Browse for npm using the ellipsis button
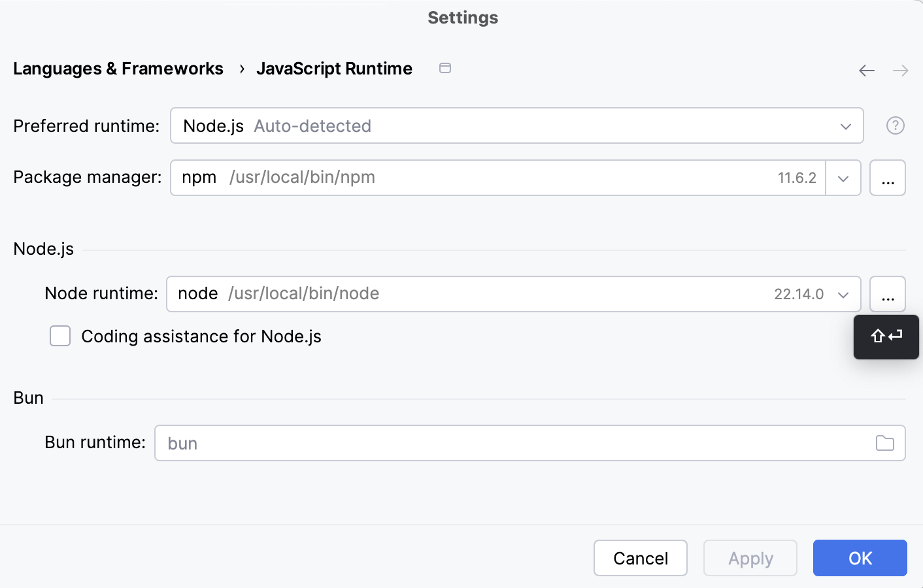Image resolution: width=923 pixels, height=588 pixels. coord(887,178)
